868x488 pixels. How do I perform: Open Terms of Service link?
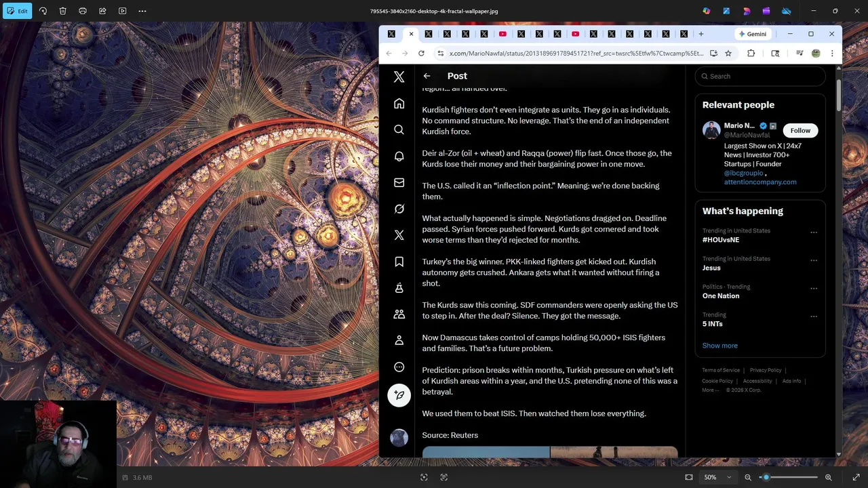coord(721,370)
